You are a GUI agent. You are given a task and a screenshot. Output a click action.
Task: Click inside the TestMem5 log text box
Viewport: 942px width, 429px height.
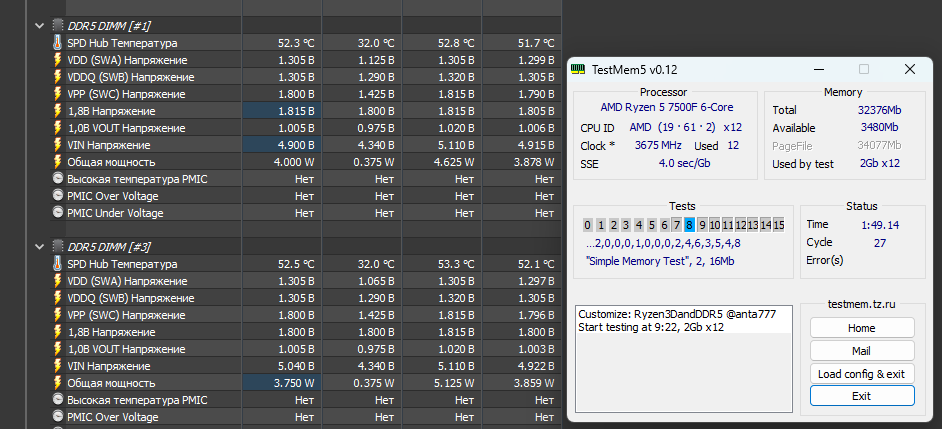point(684,360)
